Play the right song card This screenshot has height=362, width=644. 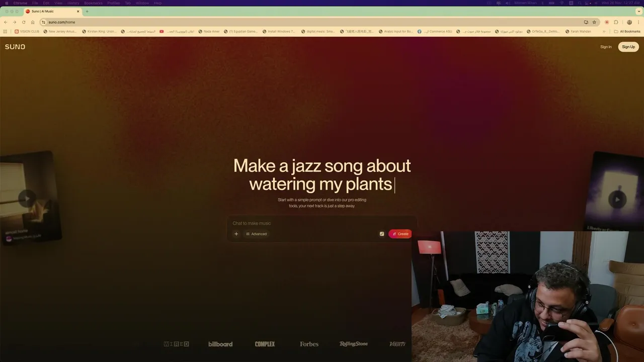pyautogui.click(x=617, y=200)
